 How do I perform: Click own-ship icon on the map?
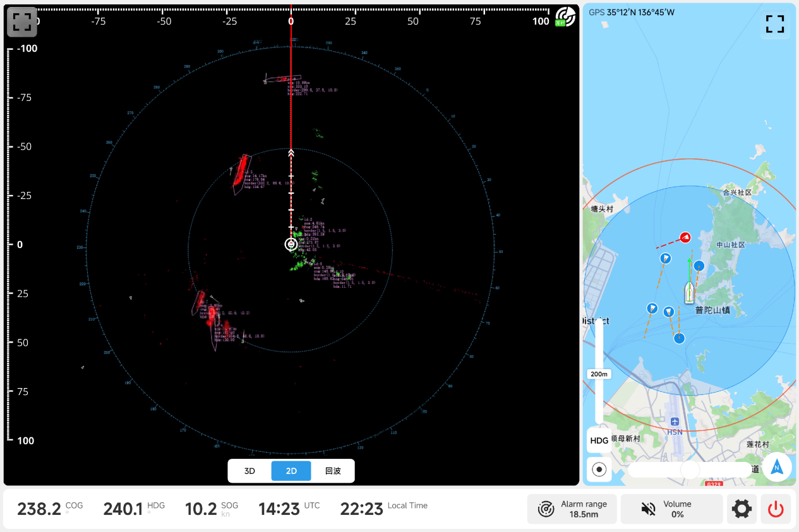point(689,292)
